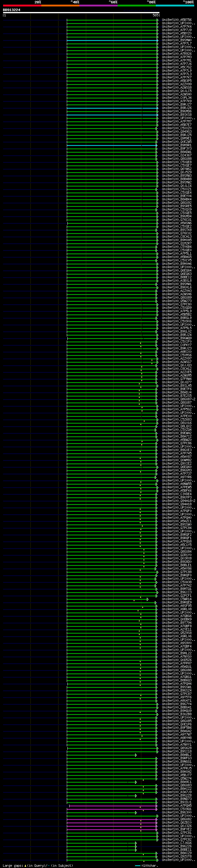197x868 pixels.
Task: Select hit label UniRef100_B9SMW0
Action: (x=177, y=40)
